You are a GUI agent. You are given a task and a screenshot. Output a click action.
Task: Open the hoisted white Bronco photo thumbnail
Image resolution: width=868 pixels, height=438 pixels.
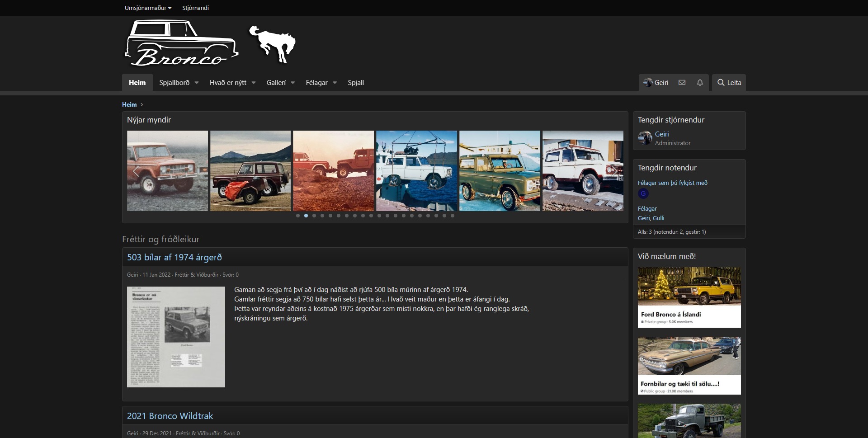[x=416, y=171]
